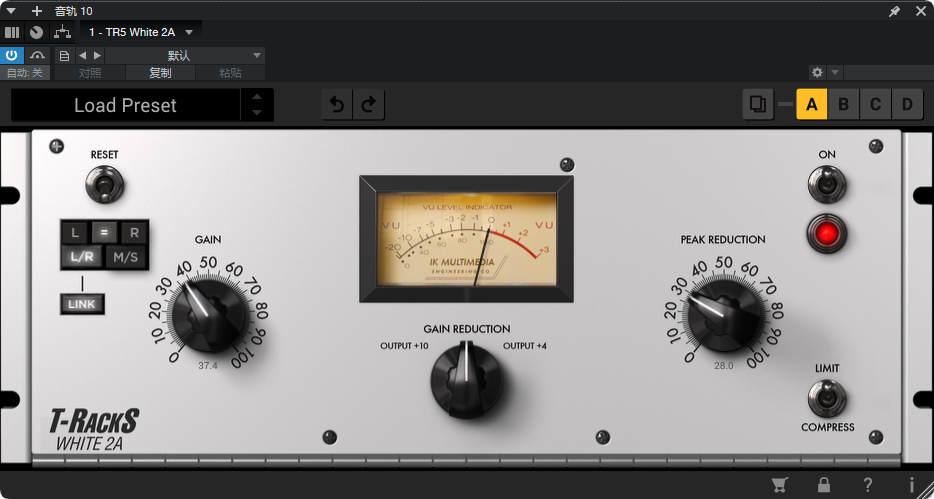Screen dimensions: 934x499
Task: Enable M/S processing mode
Action: 126,257
